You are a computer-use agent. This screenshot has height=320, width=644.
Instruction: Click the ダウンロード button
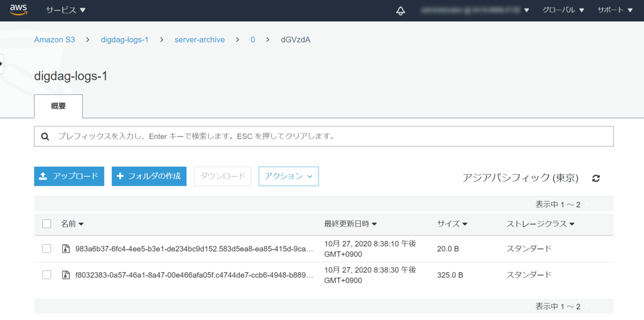pos(223,176)
